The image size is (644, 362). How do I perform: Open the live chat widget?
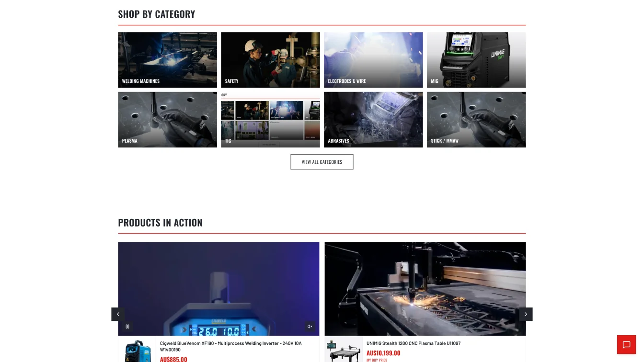[626, 344]
